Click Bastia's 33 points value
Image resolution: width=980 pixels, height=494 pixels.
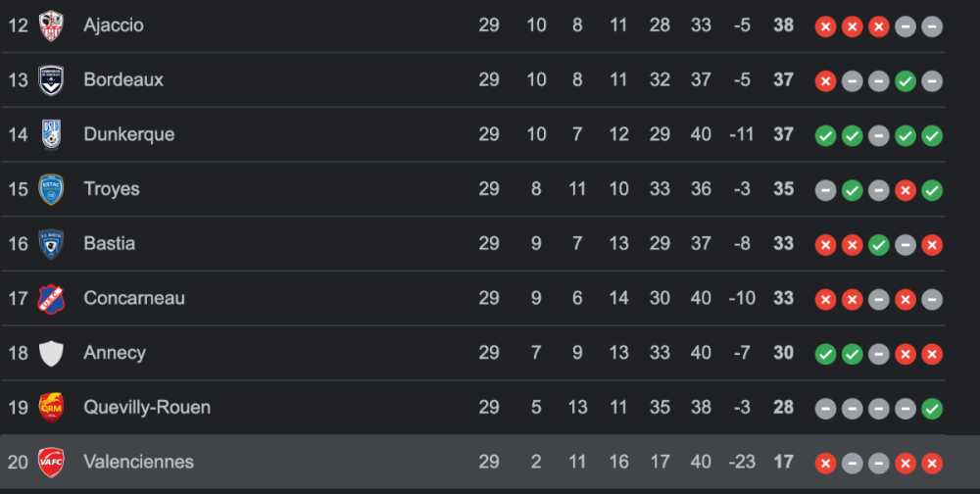coord(783,243)
